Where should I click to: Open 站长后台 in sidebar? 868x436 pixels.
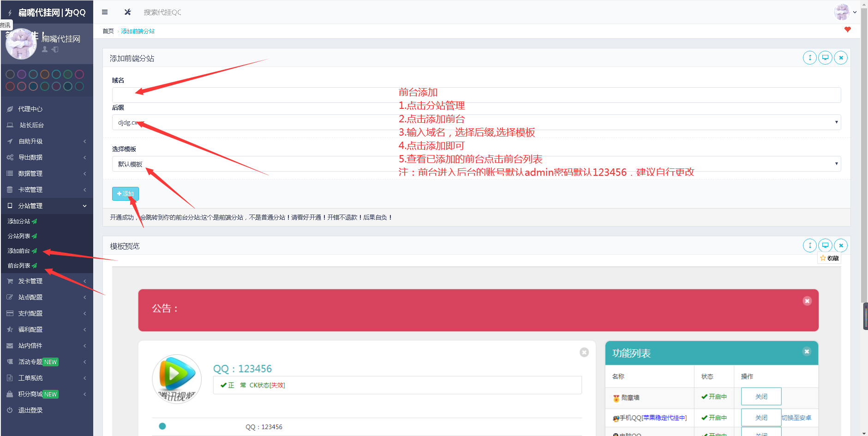[x=47, y=125]
